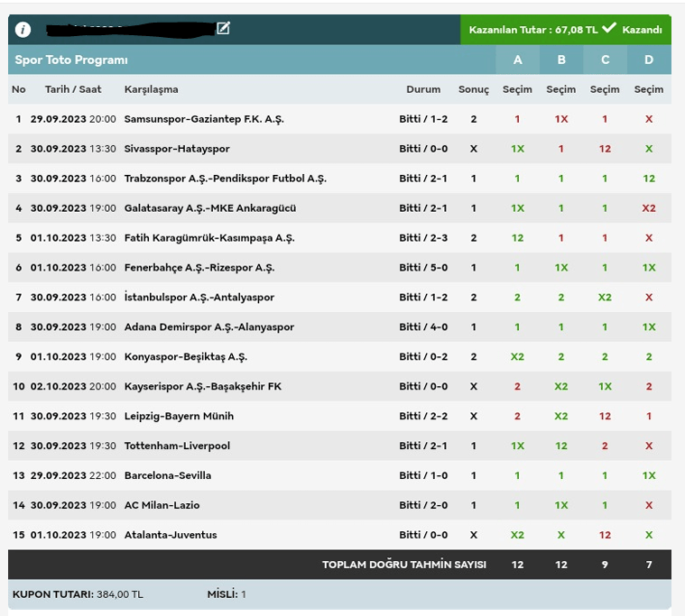Screen dimensions: 685x616
Task: Select column C header tab
Action: tap(605, 60)
